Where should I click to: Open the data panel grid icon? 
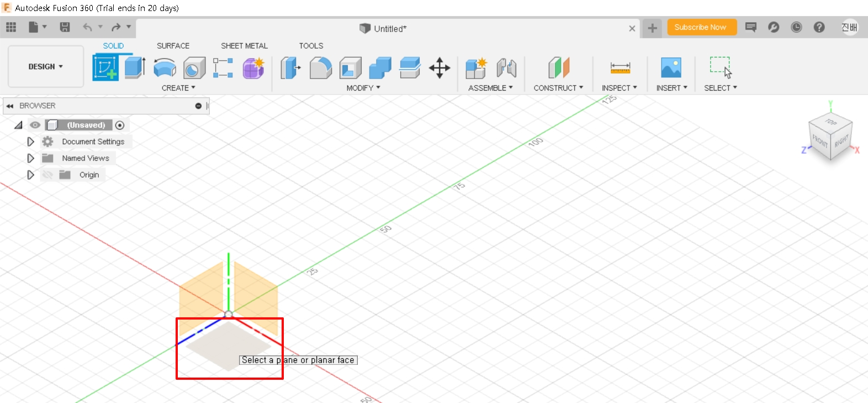[11, 27]
